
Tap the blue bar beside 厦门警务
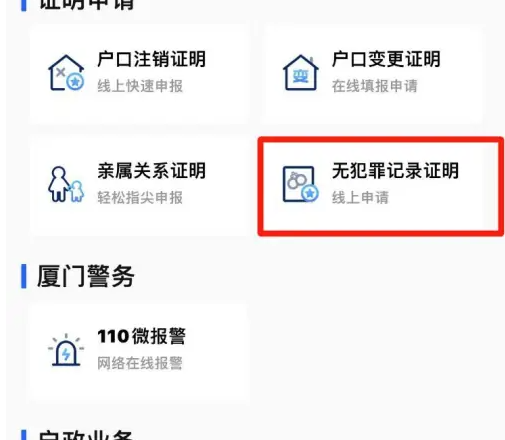point(24,276)
